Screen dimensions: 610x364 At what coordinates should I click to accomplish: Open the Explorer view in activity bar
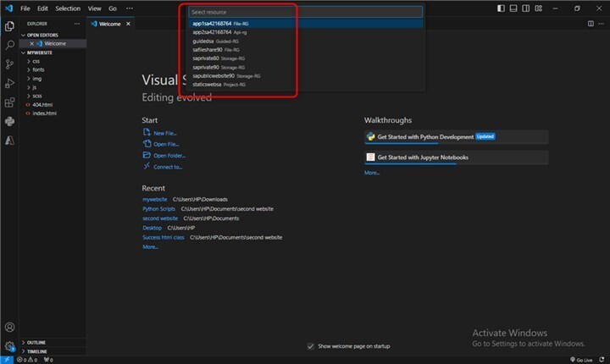click(x=9, y=26)
